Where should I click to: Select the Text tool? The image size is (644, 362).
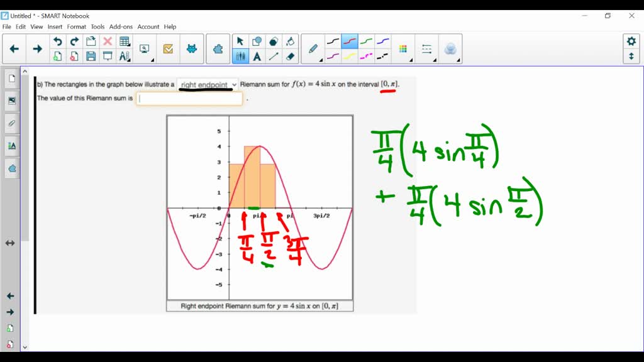tap(256, 56)
